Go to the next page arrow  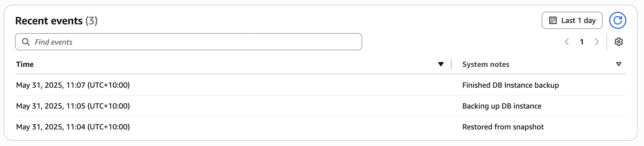[x=597, y=42]
